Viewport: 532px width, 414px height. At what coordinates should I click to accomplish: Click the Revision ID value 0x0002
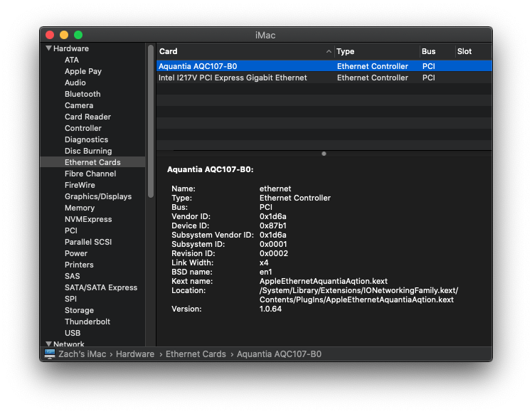[x=274, y=253]
